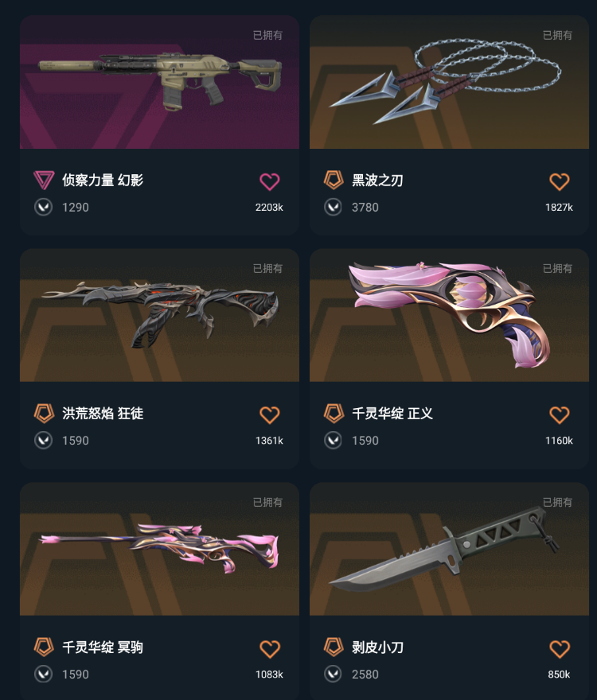
Task: Open the 侦察力量 幻影 rifle image
Action: tap(159, 82)
